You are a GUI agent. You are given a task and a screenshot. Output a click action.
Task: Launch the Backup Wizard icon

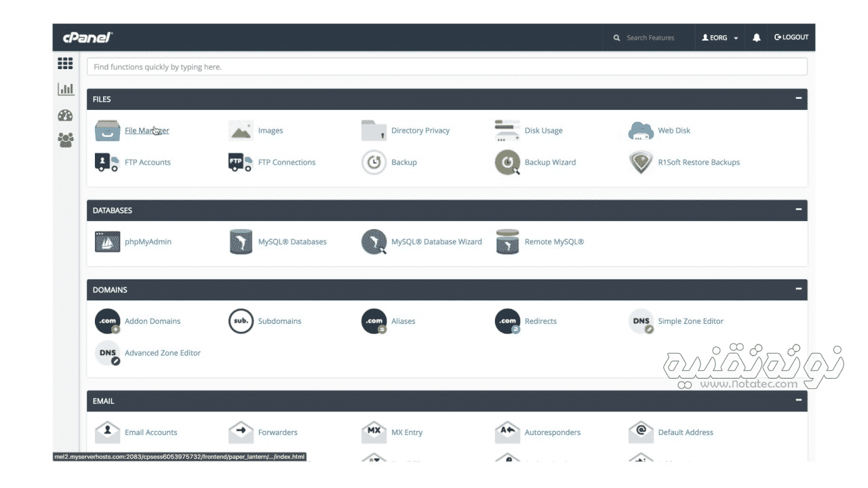pyautogui.click(x=507, y=163)
